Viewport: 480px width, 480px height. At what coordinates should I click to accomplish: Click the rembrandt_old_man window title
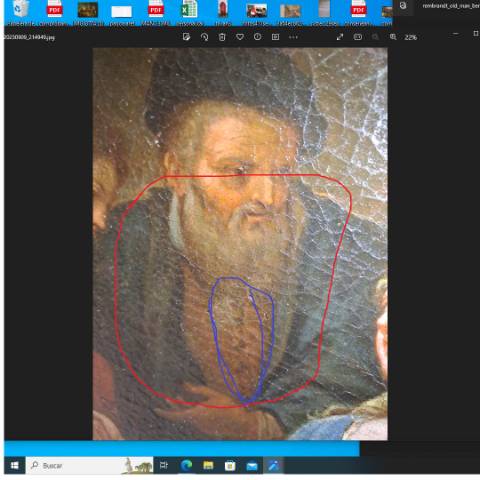[x=451, y=6]
